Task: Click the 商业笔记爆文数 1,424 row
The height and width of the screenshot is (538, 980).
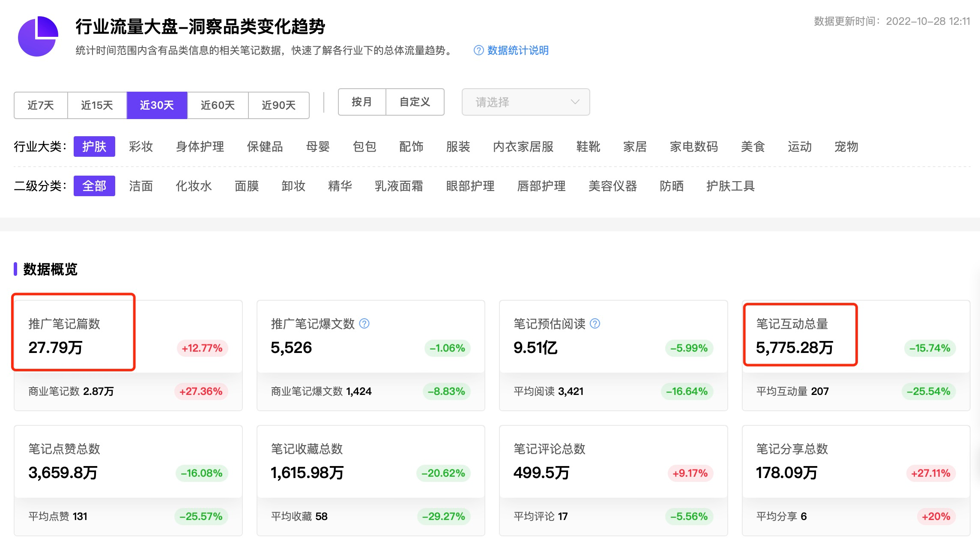Action: click(370, 391)
